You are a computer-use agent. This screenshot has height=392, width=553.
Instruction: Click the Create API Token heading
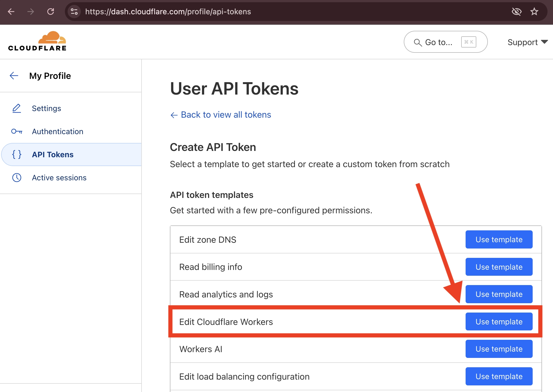[213, 147]
